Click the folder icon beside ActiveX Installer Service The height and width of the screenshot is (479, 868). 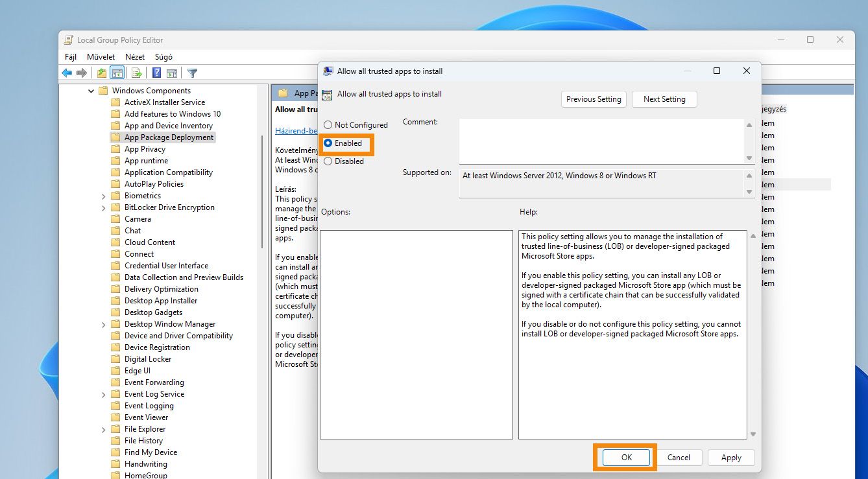[x=115, y=102]
